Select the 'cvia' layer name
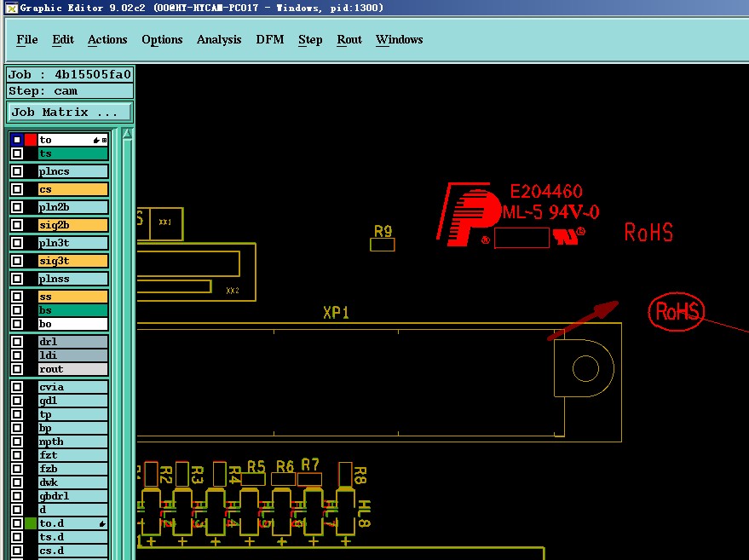 (72, 388)
